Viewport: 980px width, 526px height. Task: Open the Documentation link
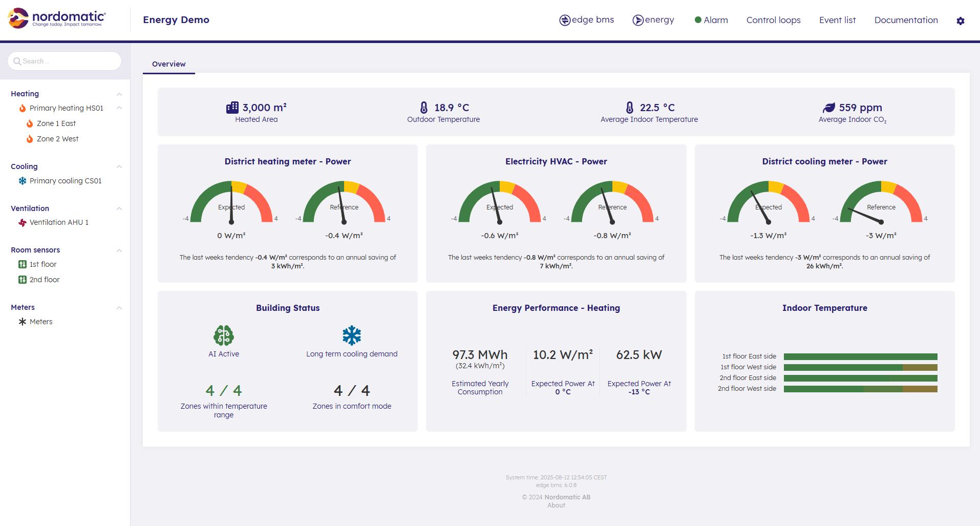906,20
